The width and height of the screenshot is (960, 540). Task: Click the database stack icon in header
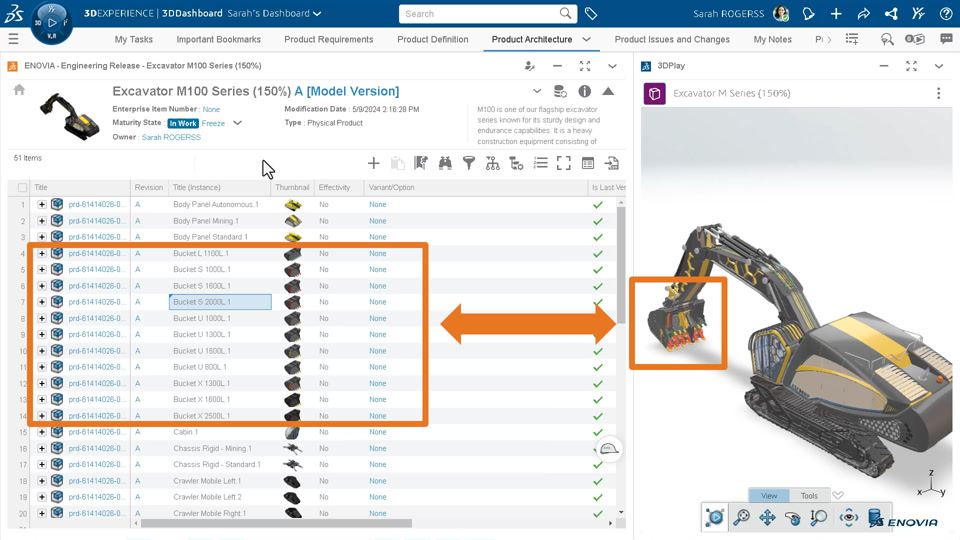(x=560, y=91)
